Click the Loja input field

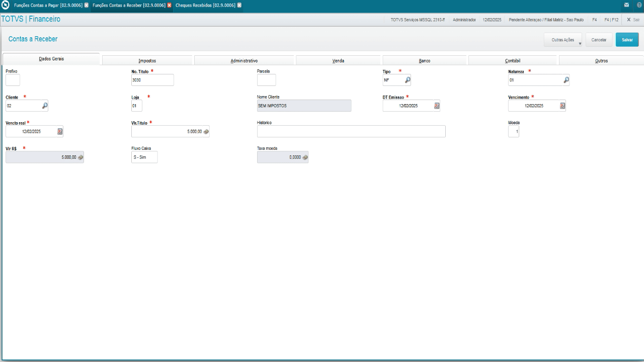[x=137, y=106]
